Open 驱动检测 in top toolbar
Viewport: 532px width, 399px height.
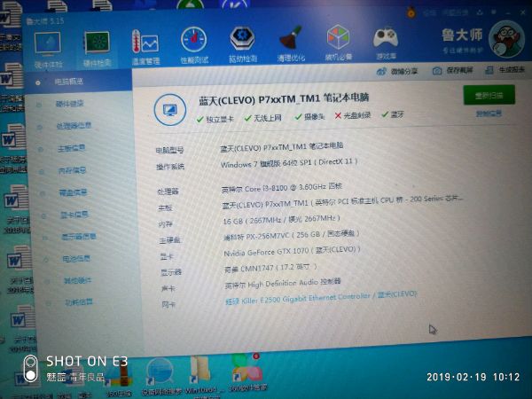[243, 44]
